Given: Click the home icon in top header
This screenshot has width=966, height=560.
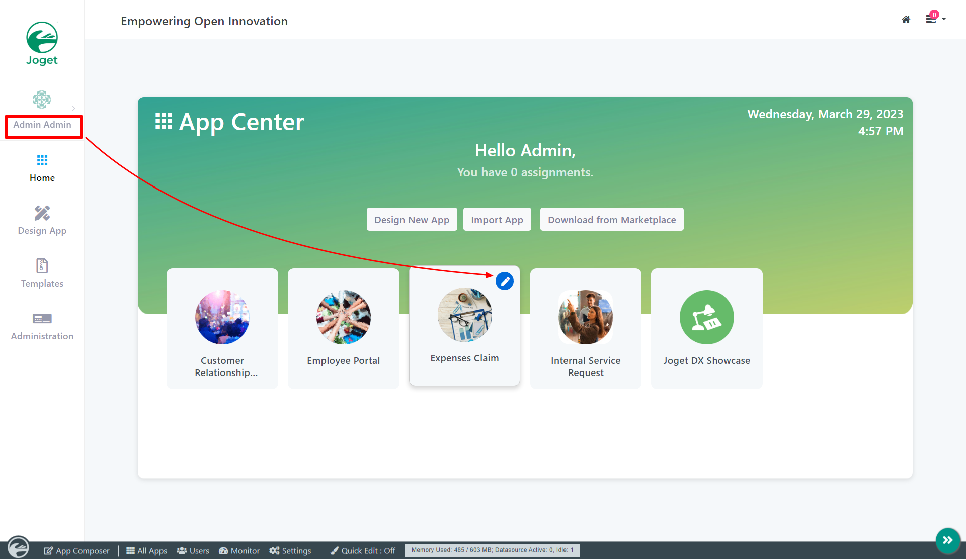Looking at the screenshot, I should pyautogui.click(x=906, y=19).
